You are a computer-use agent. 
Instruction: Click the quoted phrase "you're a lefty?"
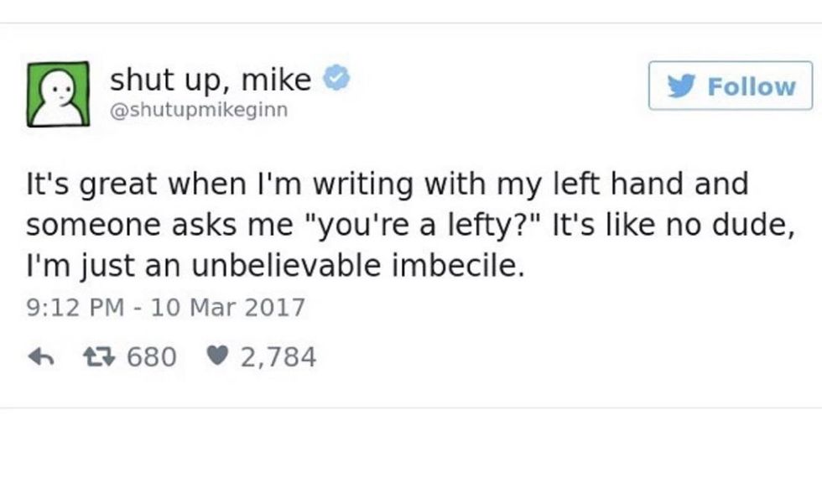point(431,226)
